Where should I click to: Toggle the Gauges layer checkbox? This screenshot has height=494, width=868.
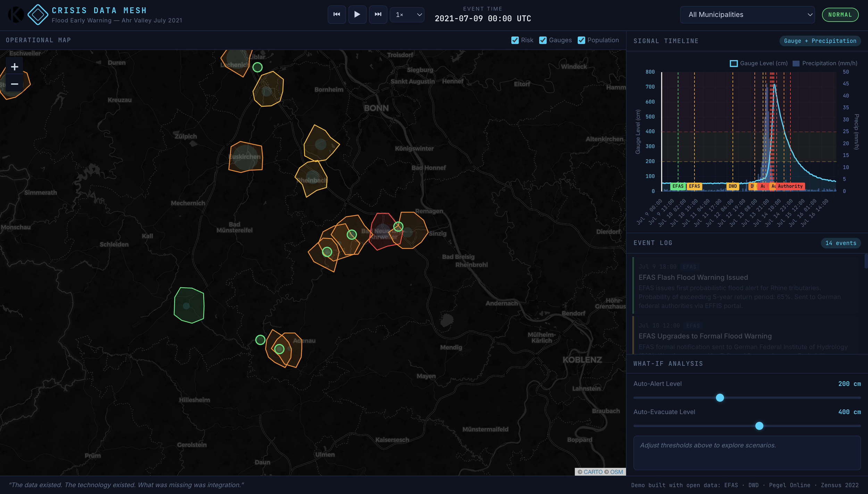point(543,40)
